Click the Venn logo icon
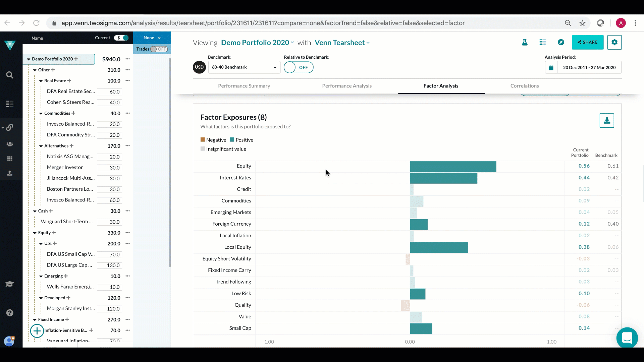This screenshot has height=362, width=644. click(x=10, y=45)
